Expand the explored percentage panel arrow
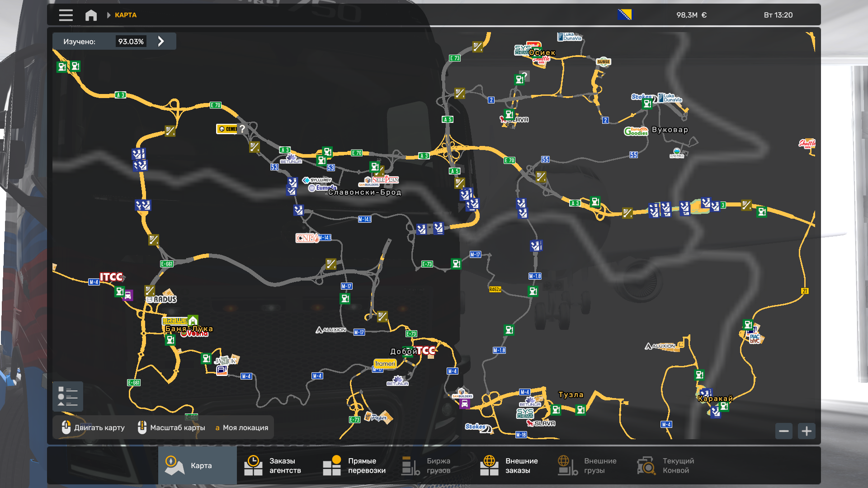 coord(161,42)
